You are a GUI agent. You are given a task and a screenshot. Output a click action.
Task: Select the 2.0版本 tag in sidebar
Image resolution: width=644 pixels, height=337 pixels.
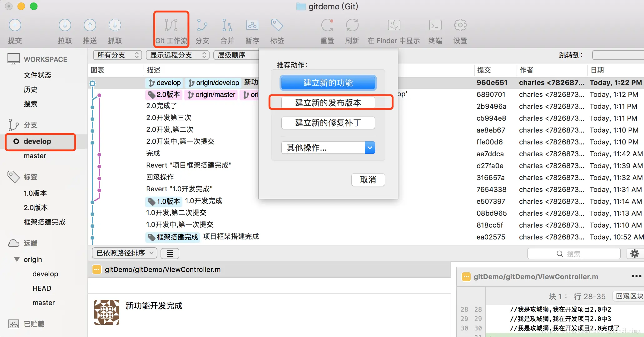point(36,208)
